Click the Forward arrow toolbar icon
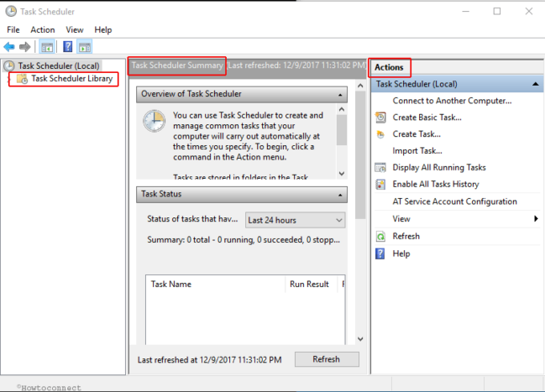Viewport: 545px width, 392px height. tap(24, 46)
